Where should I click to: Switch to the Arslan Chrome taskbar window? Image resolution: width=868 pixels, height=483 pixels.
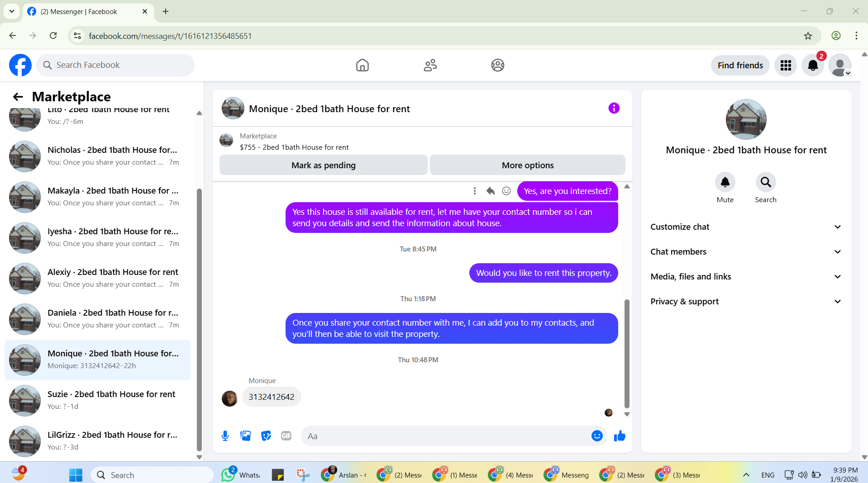click(344, 474)
